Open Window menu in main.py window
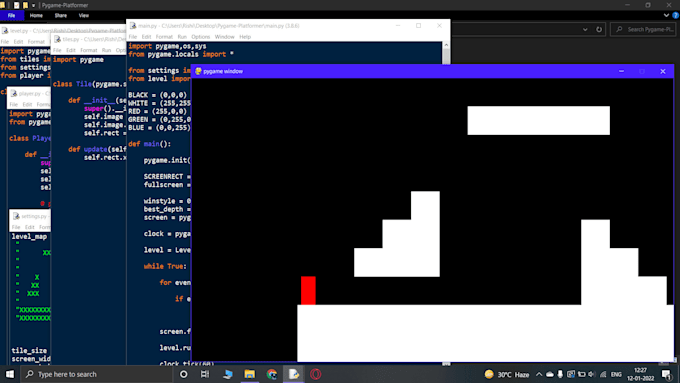The image size is (680, 383). [x=225, y=37]
